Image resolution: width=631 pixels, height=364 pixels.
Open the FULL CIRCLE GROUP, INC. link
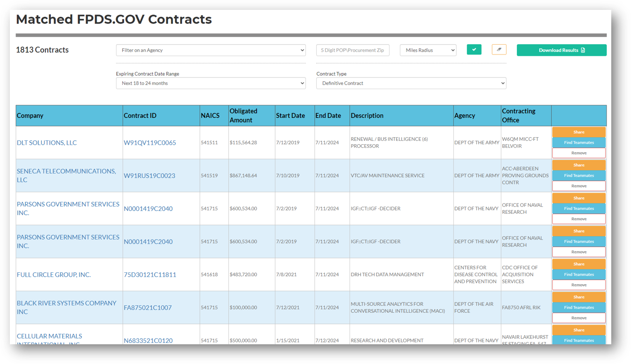[x=54, y=274]
